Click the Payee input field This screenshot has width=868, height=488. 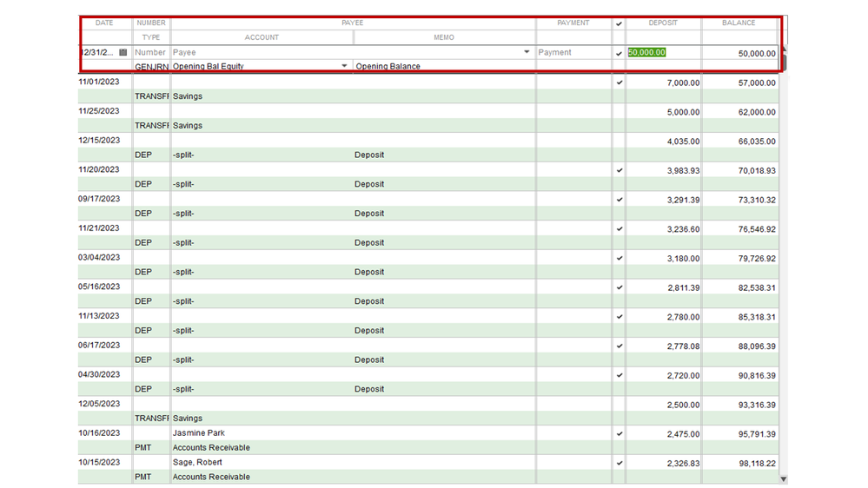click(353, 52)
